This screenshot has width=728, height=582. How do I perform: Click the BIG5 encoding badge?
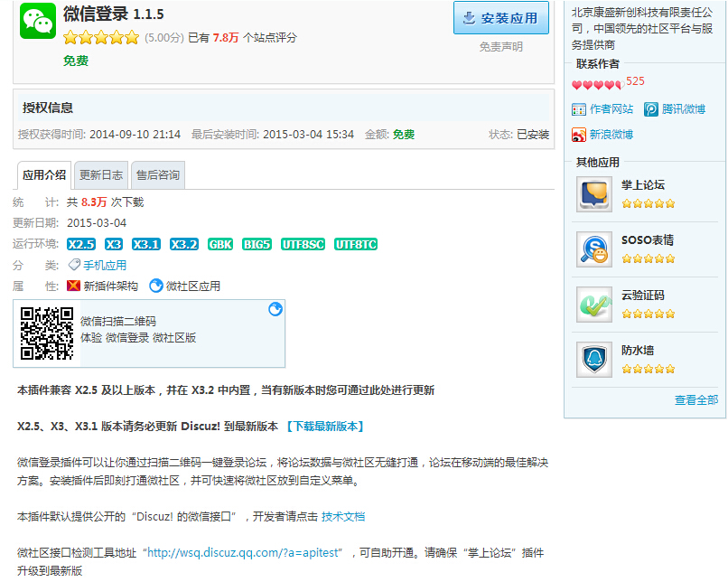coord(257,244)
